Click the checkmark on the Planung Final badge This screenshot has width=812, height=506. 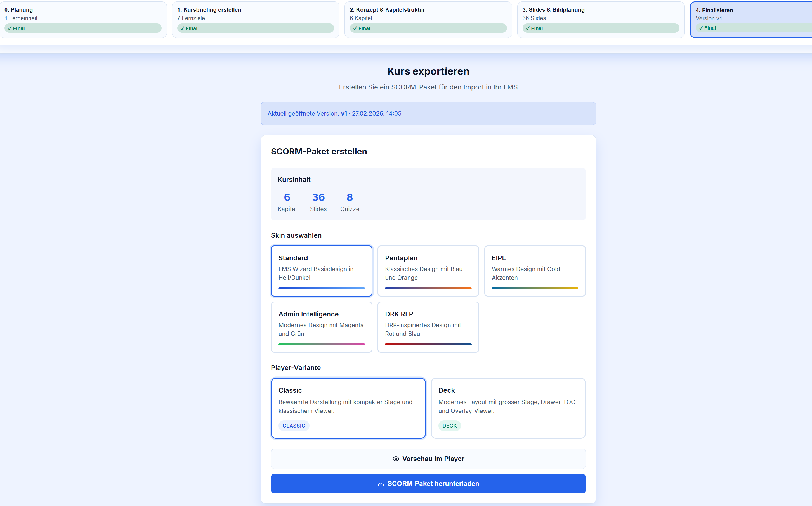point(10,28)
